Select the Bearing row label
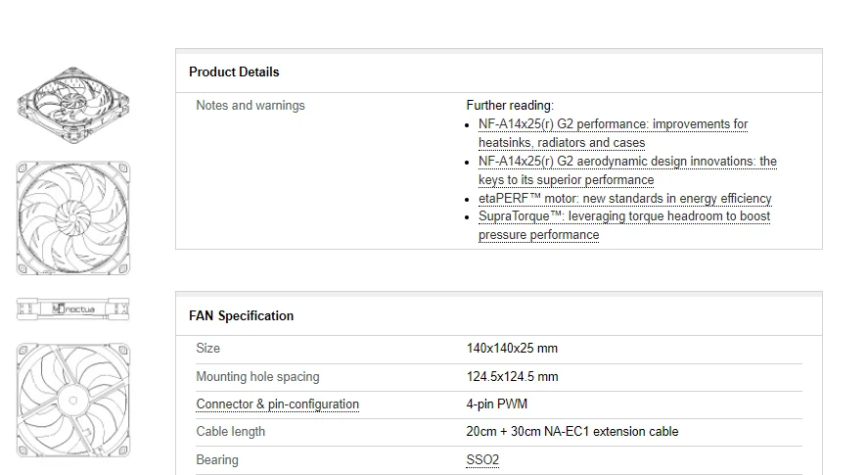 point(217,460)
